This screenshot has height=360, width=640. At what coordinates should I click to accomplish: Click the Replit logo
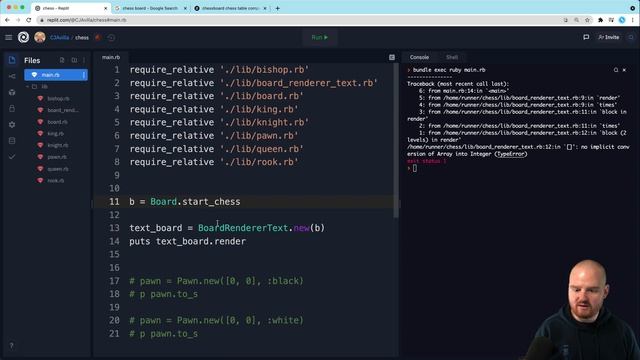[23, 38]
